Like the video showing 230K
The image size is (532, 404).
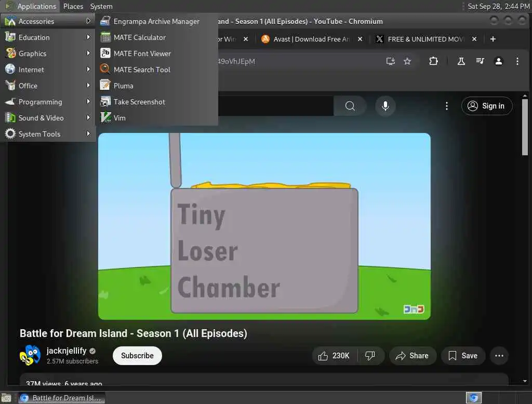[334, 356]
